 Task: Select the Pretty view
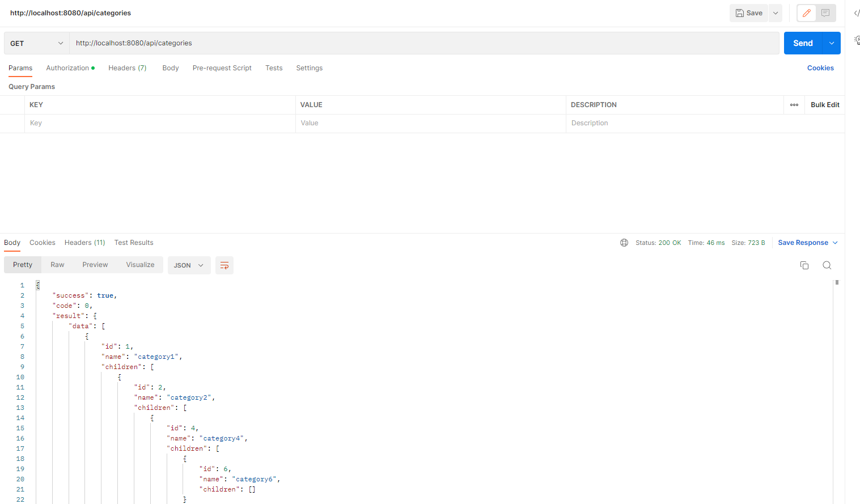click(x=23, y=265)
